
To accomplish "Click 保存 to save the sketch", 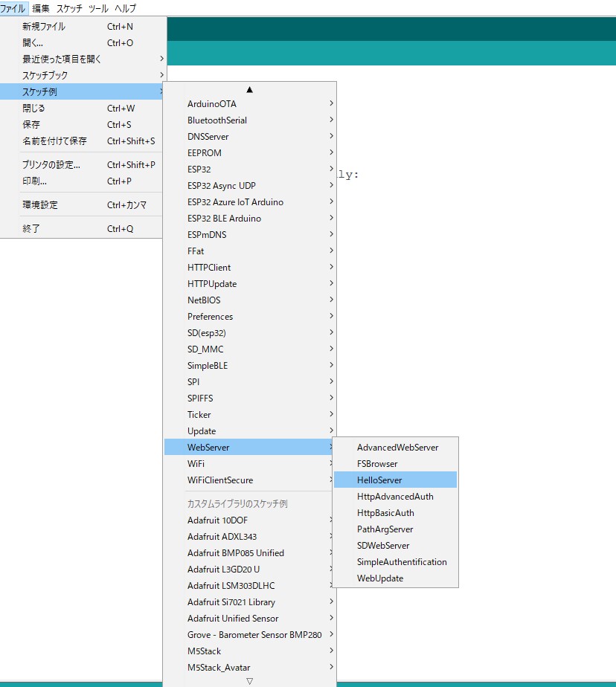I will click(82, 125).
